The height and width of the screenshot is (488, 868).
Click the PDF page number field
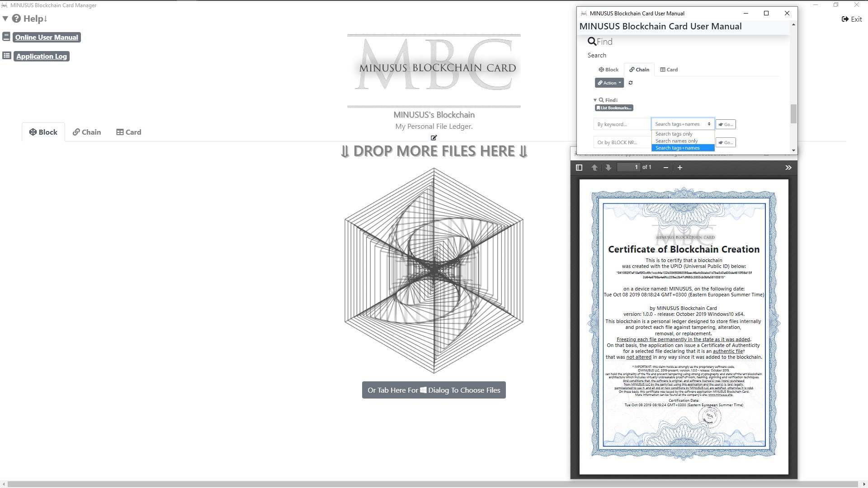629,167
